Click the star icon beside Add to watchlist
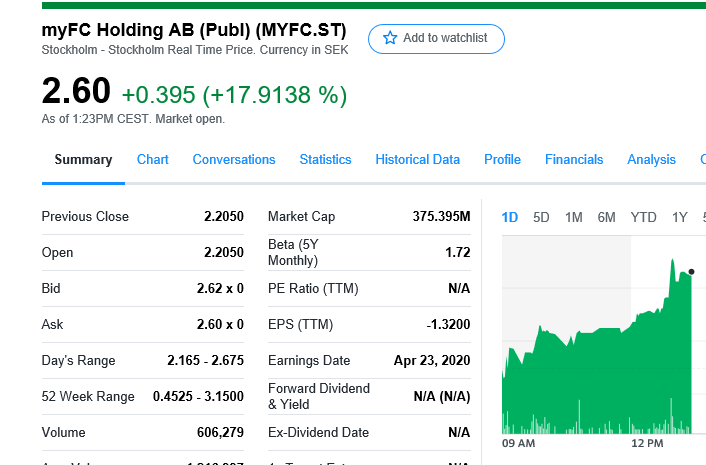The image size is (706, 465). coord(390,38)
